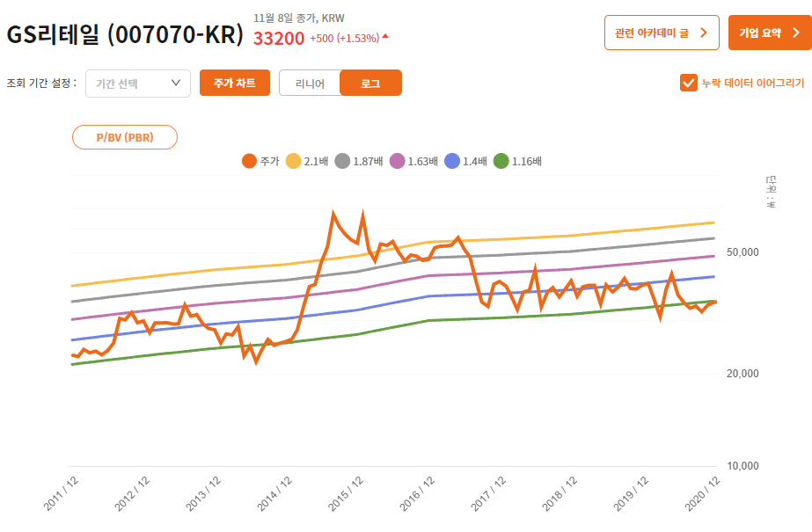This screenshot has width=812, height=532.
Task: Click the 2018 / 12 x-axis label
Action: click(560, 493)
